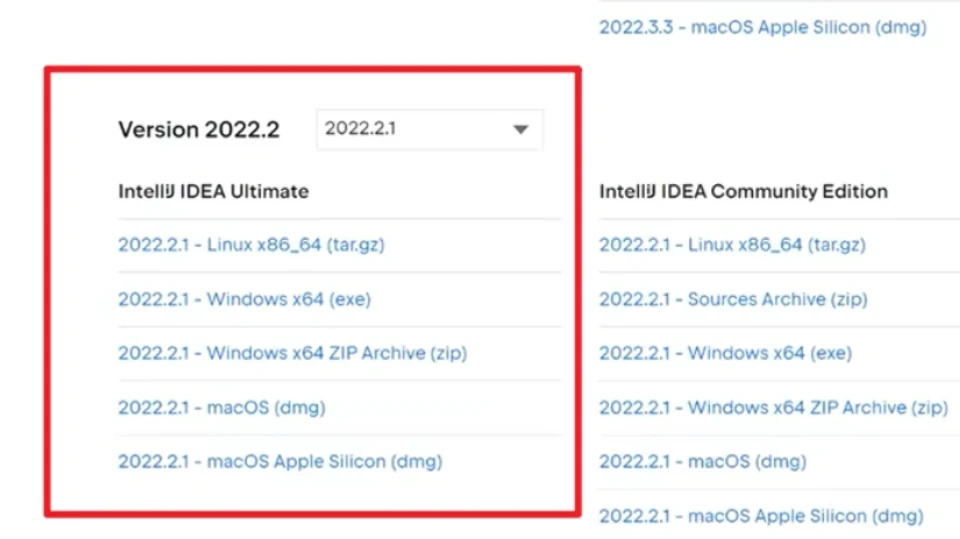Viewport: 960px width, 539px height.
Task: Download Community 2022.2.1 macOS dmg
Action: tap(702, 461)
